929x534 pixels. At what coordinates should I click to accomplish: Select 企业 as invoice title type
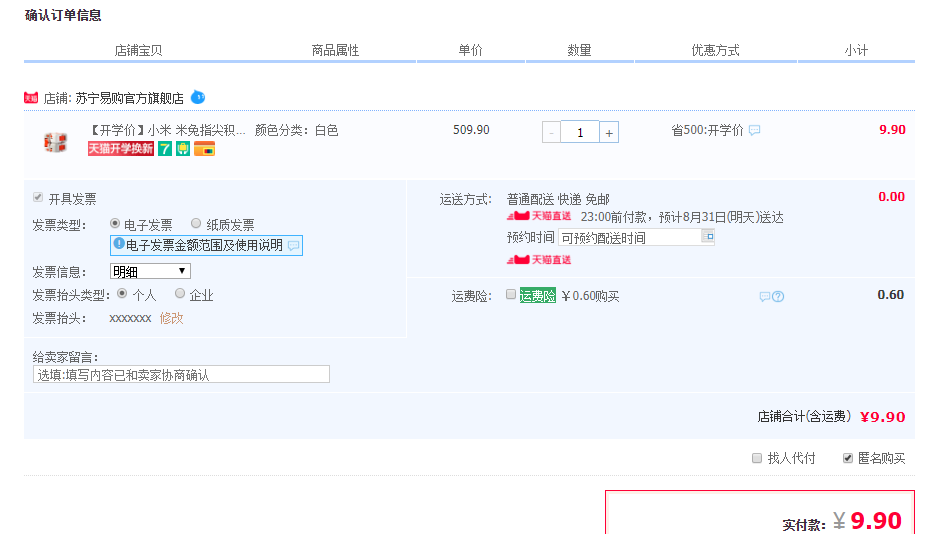click(180, 293)
